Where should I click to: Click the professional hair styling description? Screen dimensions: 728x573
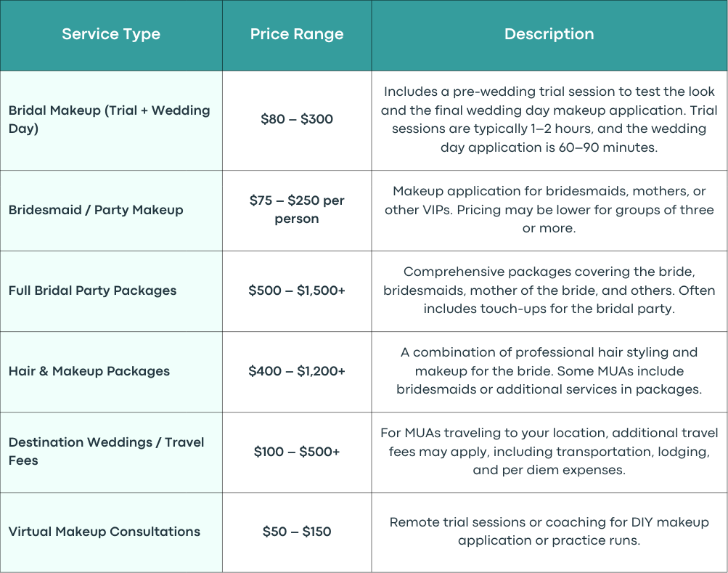(549, 371)
